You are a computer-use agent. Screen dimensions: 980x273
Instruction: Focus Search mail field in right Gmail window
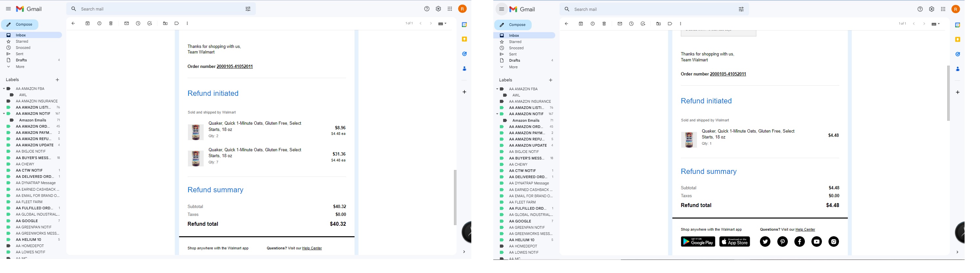(x=654, y=9)
